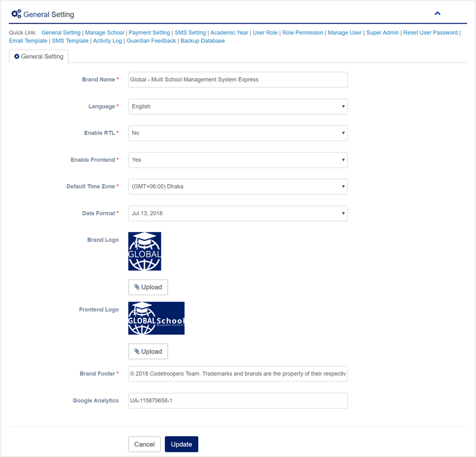Go to Payment Setting quick link
The height and width of the screenshot is (457, 476).
pyautogui.click(x=149, y=32)
